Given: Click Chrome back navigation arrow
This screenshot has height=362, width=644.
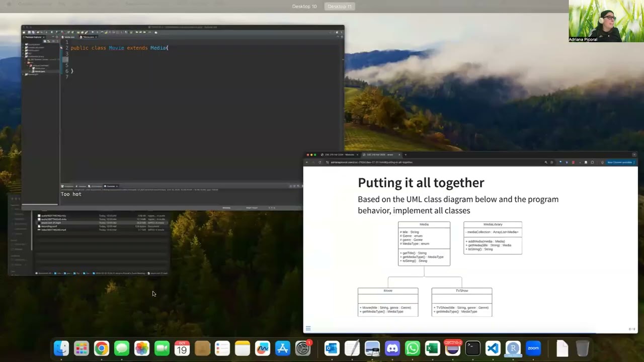Looking at the screenshot, I should point(307,162).
